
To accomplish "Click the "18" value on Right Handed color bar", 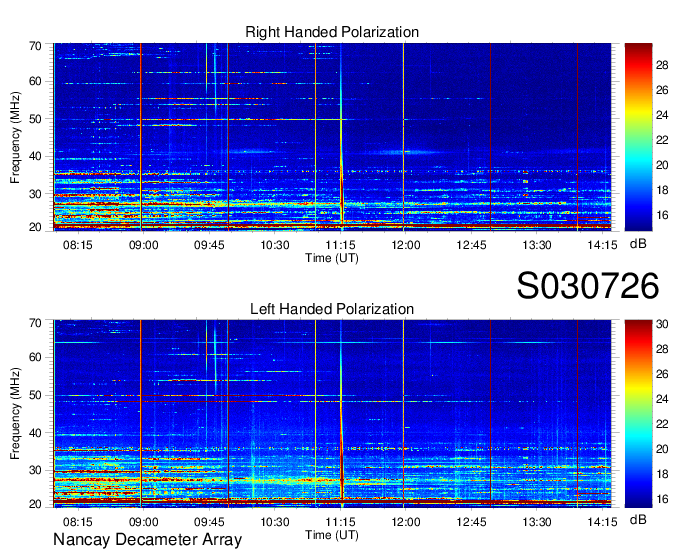I will click(662, 190).
